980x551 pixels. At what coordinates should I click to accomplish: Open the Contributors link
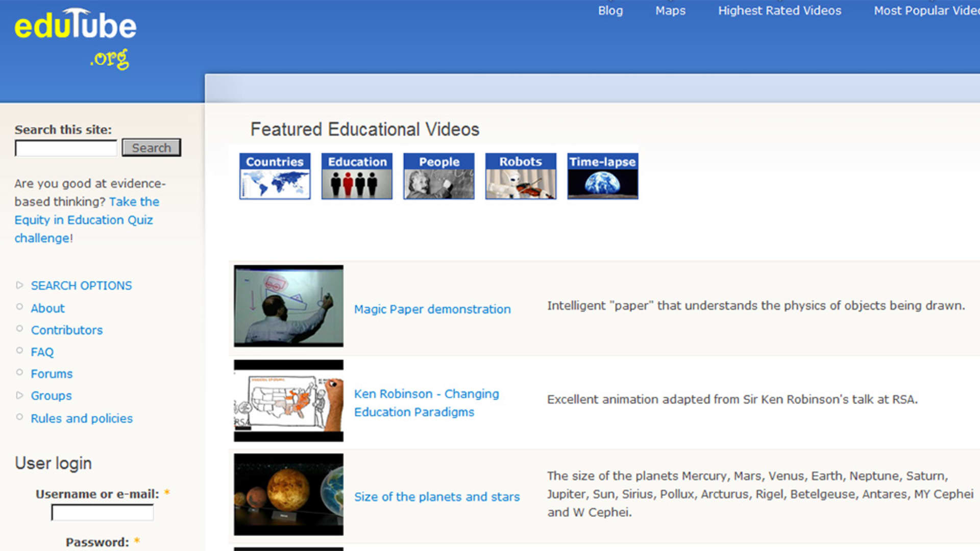(67, 330)
